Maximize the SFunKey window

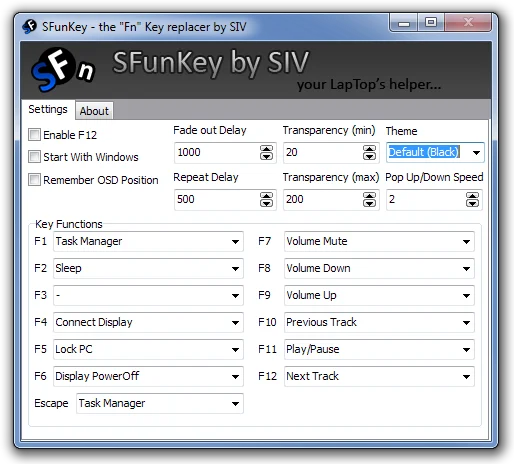point(431,23)
